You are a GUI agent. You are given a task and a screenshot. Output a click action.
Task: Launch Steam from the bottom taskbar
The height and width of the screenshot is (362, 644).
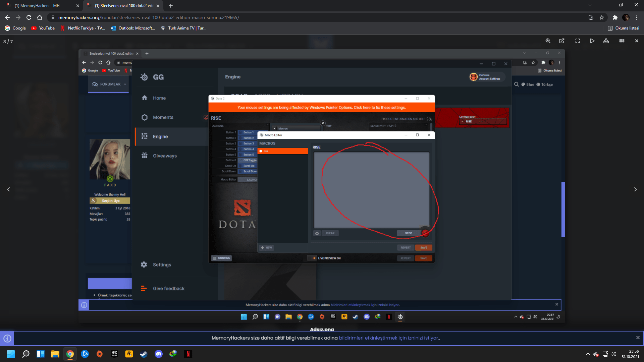144,354
